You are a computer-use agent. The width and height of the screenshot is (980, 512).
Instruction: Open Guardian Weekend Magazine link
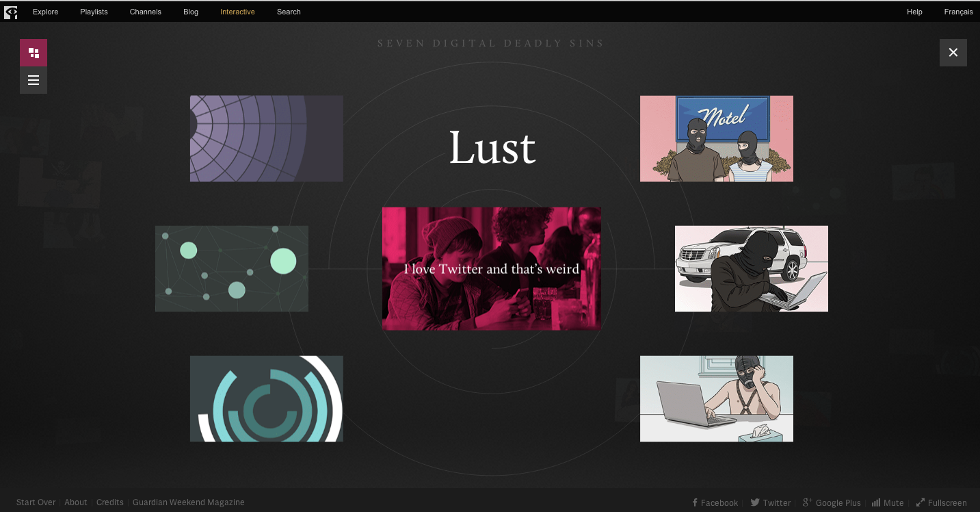click(x=189, y=502)
